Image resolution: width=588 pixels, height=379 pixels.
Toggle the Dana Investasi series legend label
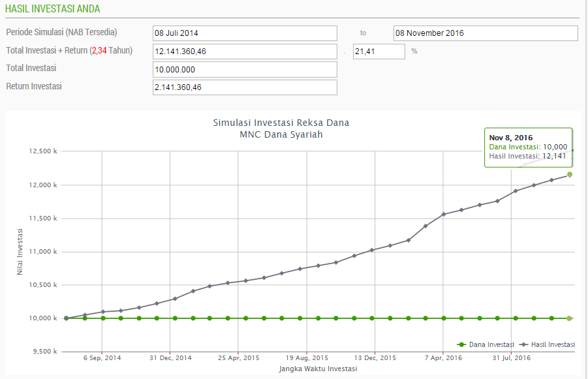[x=491, y=344]
